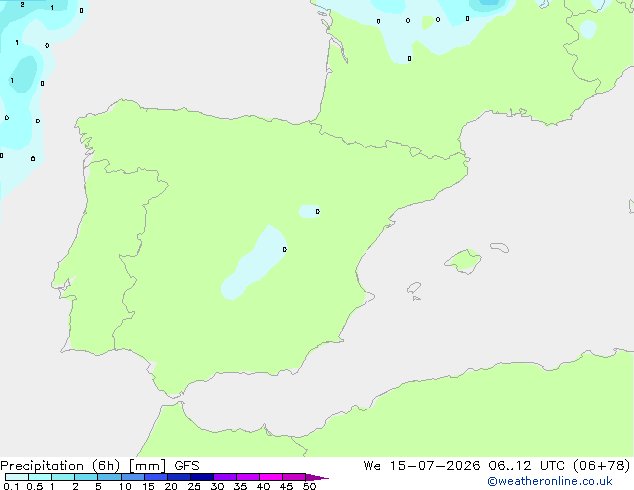Image resolution: width=634 pixels, height=490 pixels.
Task: Pick the 0.1–0.5 mm legend color swatch
Action: click(x=17, y=477)
